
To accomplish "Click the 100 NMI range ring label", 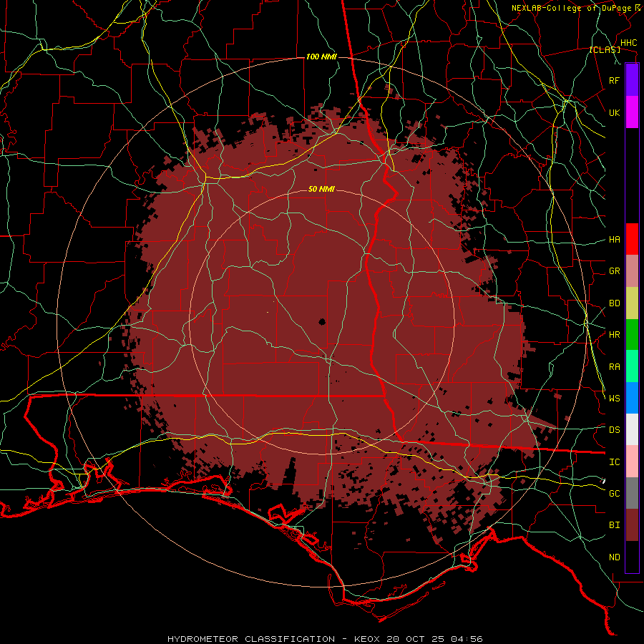I will point(321,57).
